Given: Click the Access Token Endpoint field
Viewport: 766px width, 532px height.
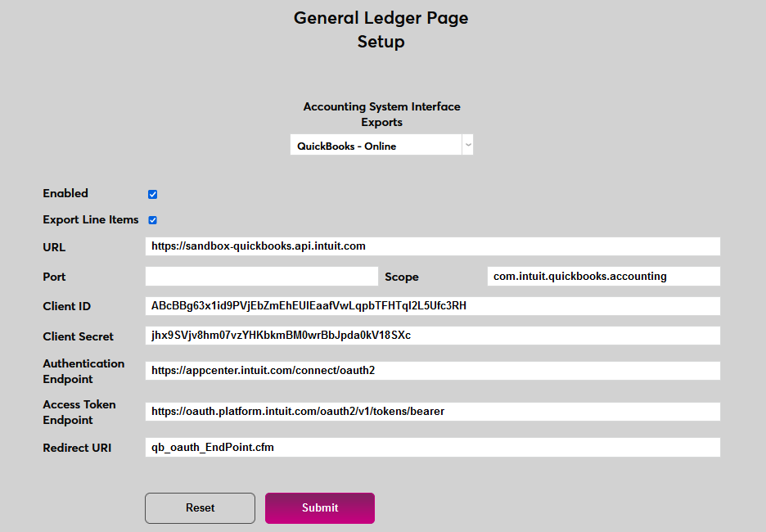Looking at the screenshot, I should 433,412.
